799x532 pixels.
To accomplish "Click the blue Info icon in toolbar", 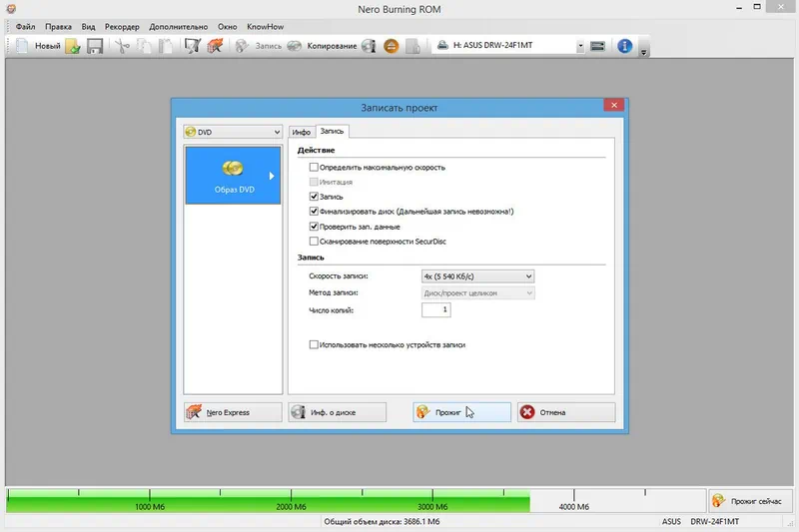I will point(625,46).
